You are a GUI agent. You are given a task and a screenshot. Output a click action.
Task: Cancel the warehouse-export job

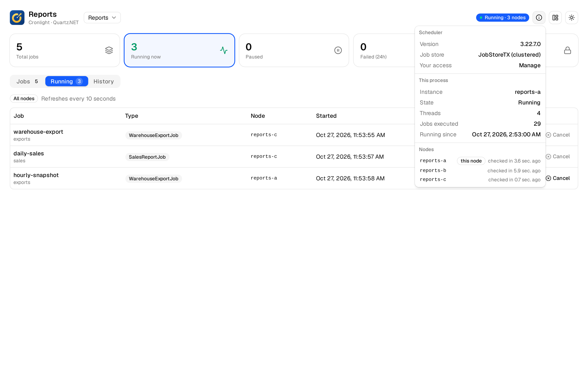[x=557, y=135]
